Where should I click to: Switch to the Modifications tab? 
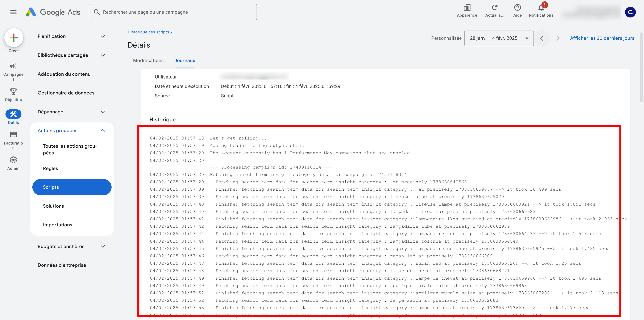[148, 61]
